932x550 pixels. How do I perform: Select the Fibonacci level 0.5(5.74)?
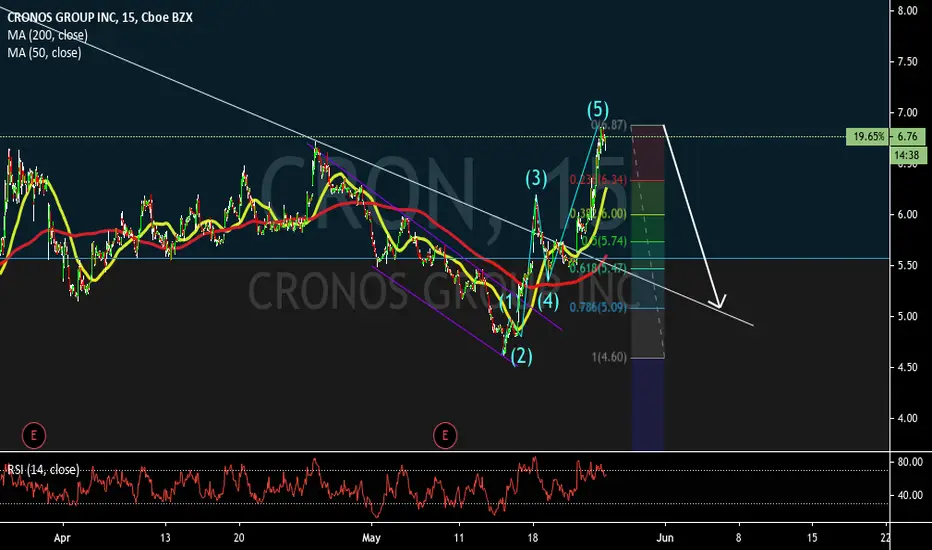(604, 241)
